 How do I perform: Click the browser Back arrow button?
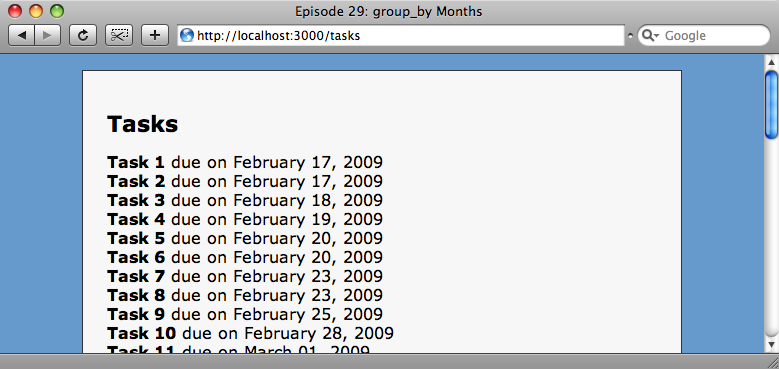point(21,35)
